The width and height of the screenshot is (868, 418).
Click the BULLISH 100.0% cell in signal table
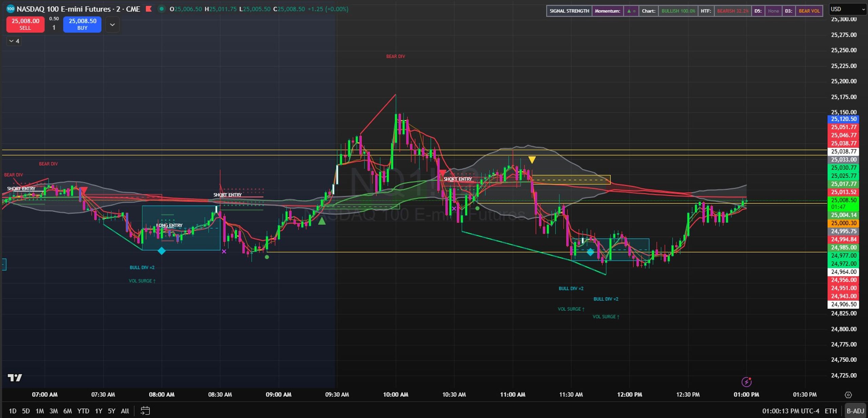[x=678, y=11]
